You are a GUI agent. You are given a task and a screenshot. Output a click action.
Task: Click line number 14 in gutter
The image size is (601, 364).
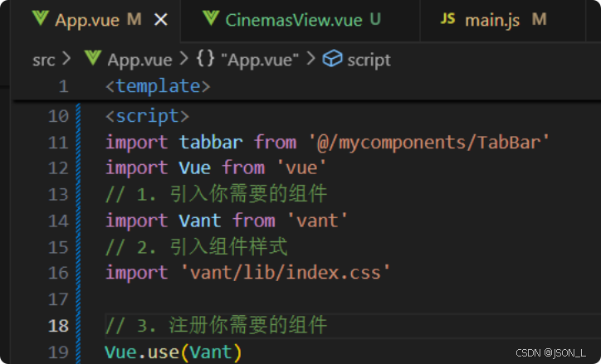click(x=58, y=221)
